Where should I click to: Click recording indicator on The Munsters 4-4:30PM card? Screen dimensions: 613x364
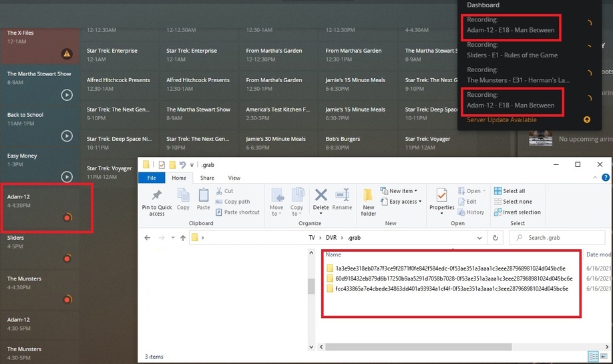(x=67, y=299)
